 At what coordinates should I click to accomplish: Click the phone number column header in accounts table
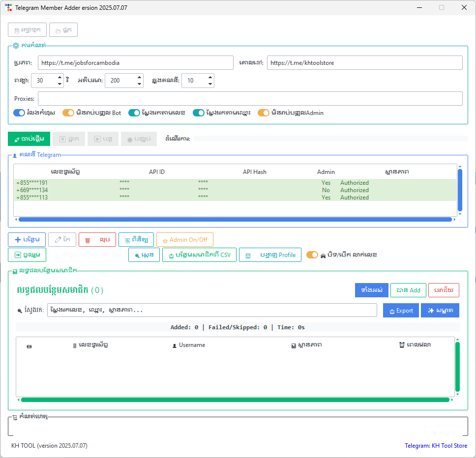(65, 172)
